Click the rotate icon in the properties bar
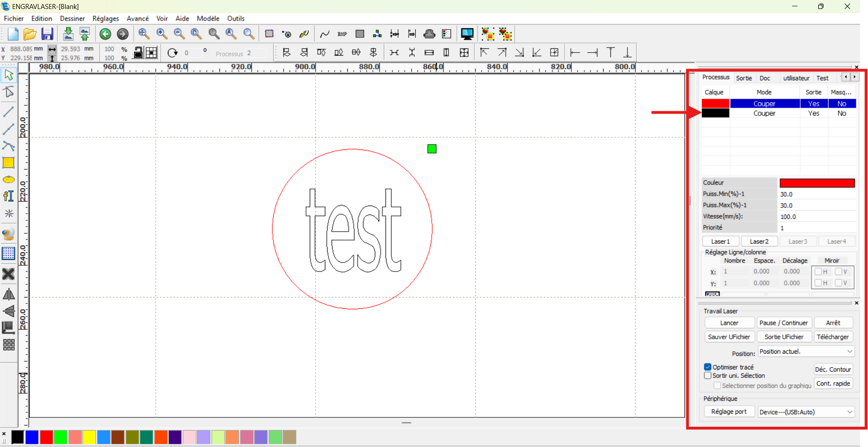868x447 pixels. point(172,53)
